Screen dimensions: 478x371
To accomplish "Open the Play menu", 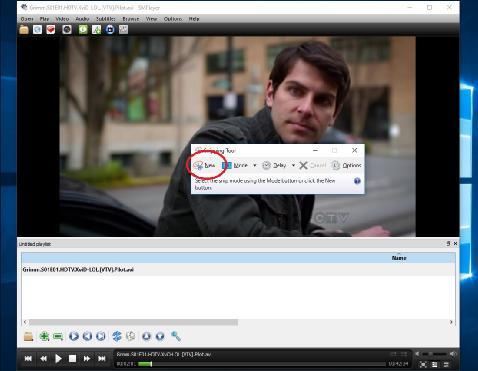I will [x=44, y=19].
